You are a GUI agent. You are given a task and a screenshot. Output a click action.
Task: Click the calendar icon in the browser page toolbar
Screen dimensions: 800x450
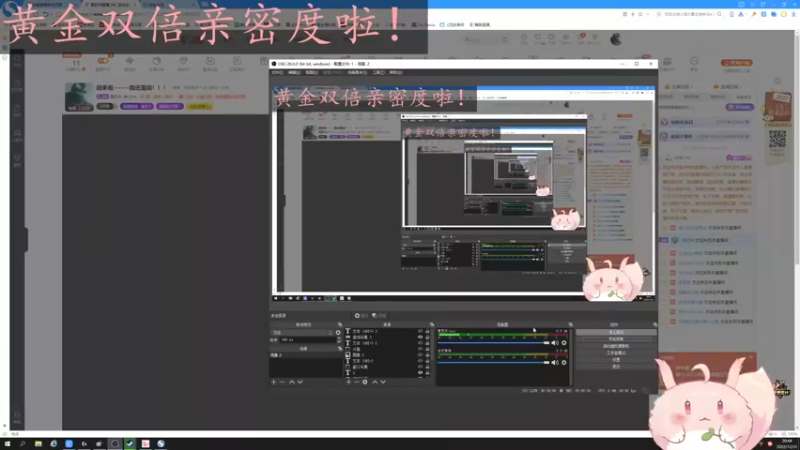coord(210,61)
